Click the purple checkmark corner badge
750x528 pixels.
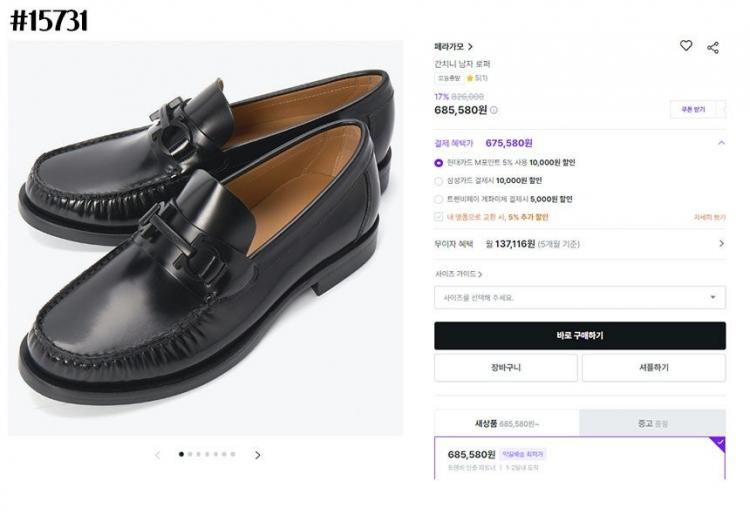[719, 442]
